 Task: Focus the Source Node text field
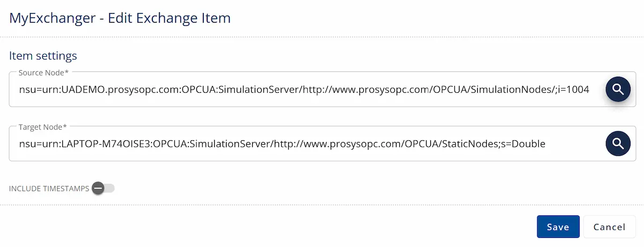[306, 89]
